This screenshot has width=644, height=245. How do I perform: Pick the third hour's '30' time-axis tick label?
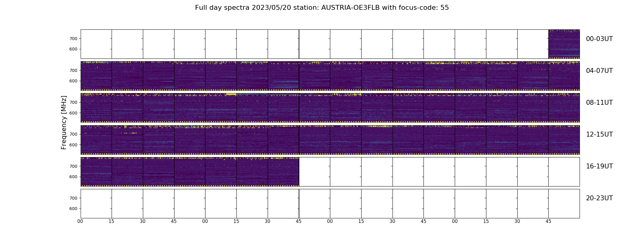(x=393, y=221)
